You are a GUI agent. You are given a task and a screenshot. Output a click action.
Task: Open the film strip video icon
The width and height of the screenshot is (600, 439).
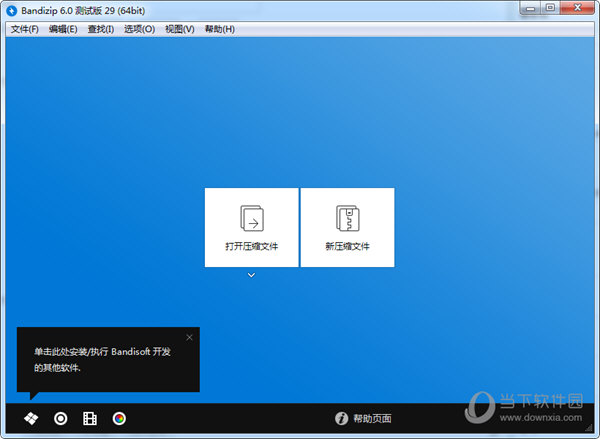[90, 418]
